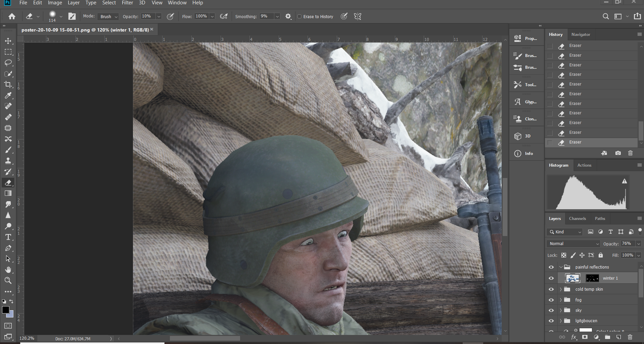
Task: Select the Crop tool
Action: (x=8, y=84)
